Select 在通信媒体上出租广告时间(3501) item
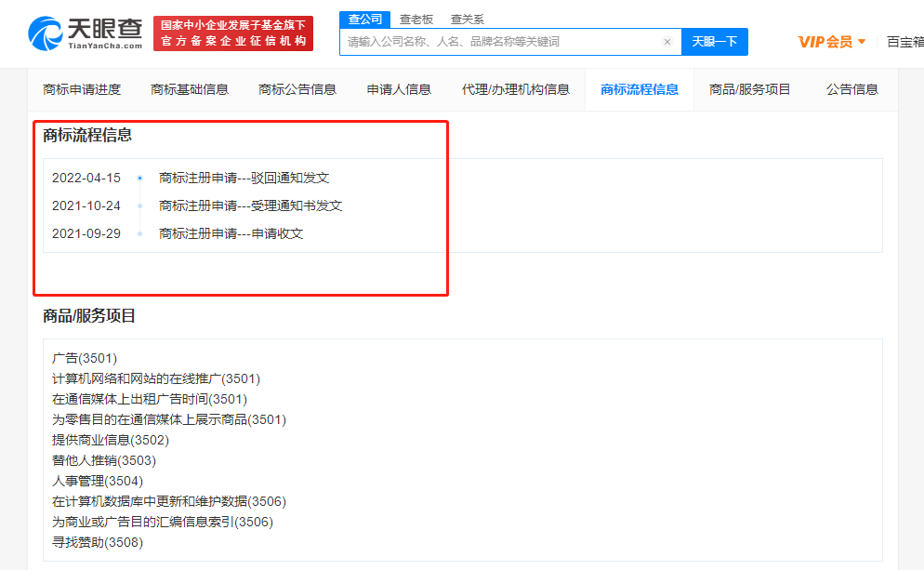The width and height of the screenshot is (924, 570). (x=150, y=399)
